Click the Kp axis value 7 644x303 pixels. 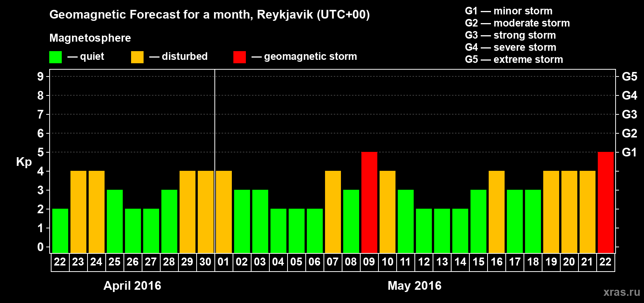[41, 114]
